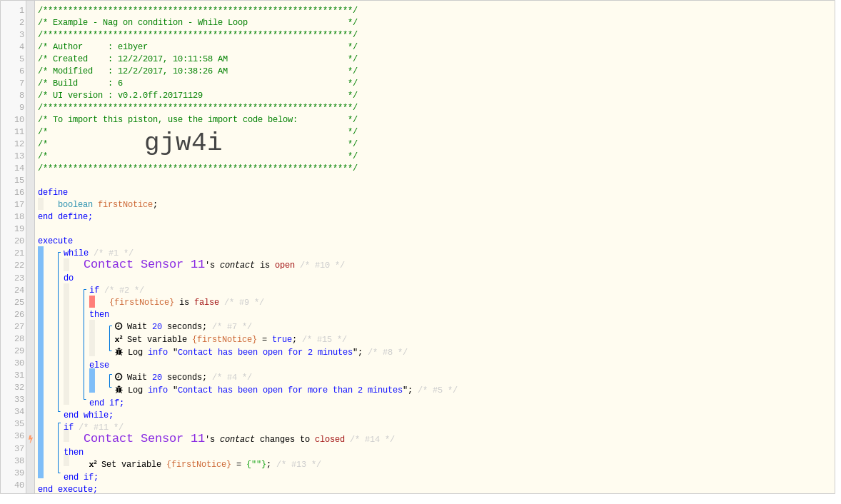Click the 'Example - Nag on condition - While Loop' title
Screen dimensions: 841x504
151,24
